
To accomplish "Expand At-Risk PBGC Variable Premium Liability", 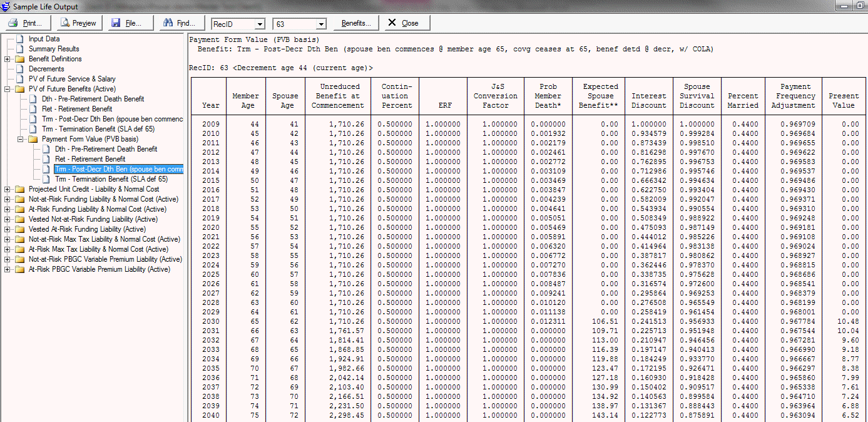I will 8,269.
